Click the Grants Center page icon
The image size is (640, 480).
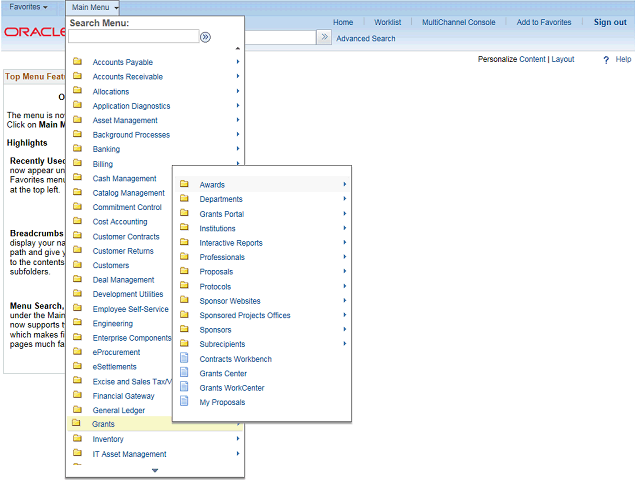click(x=183, y=373)
